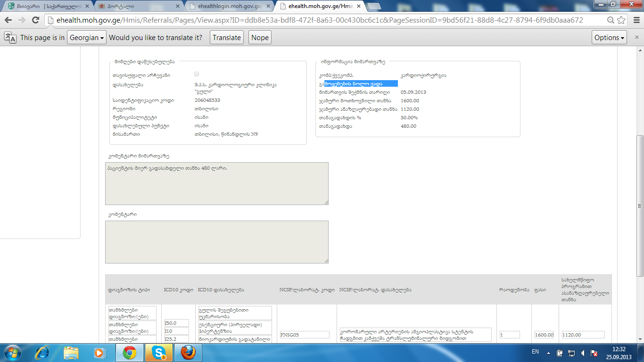This screenshot has height=362, width=644.
Task: Reload the current page
Action: 35,20
